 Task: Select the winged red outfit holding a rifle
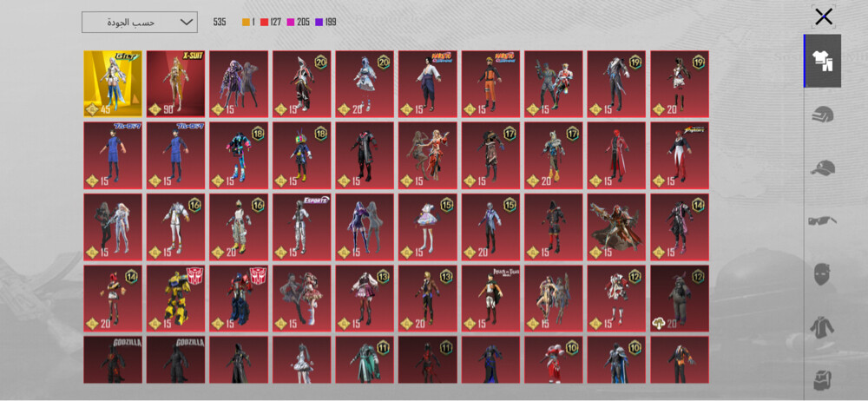616,227
